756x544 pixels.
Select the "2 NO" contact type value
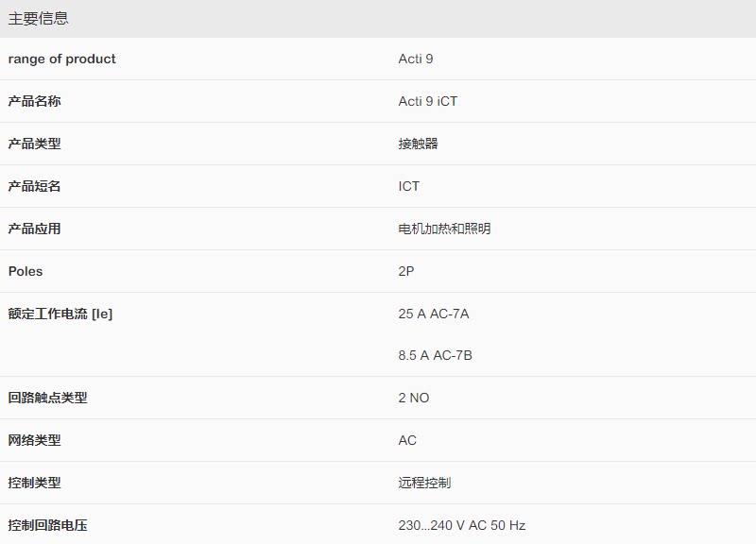[414, 398]
